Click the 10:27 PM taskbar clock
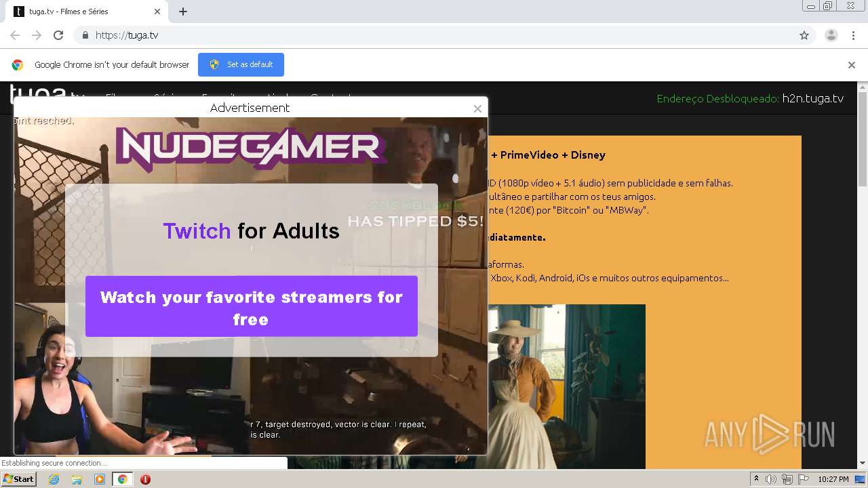The height and width of the screenshot is (488, 868). (x=833, y=479)
